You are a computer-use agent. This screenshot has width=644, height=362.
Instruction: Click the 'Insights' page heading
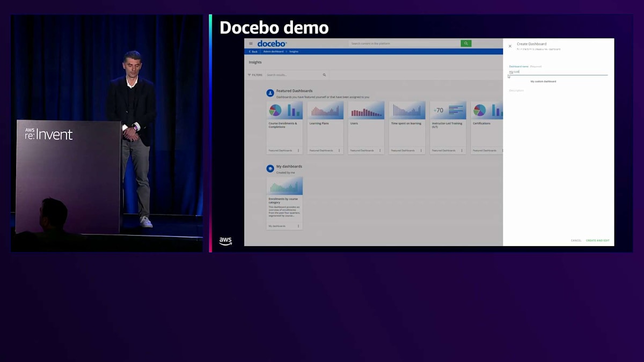coord(255,62)
